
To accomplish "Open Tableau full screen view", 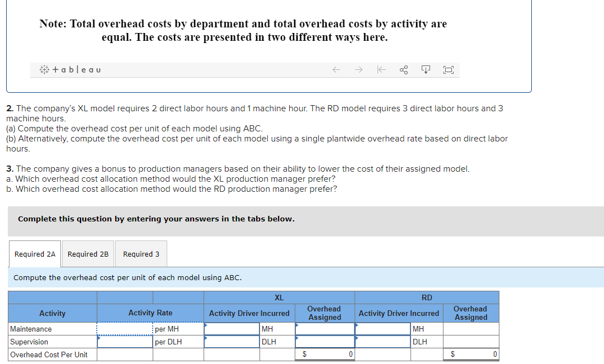I will [449, 70].
